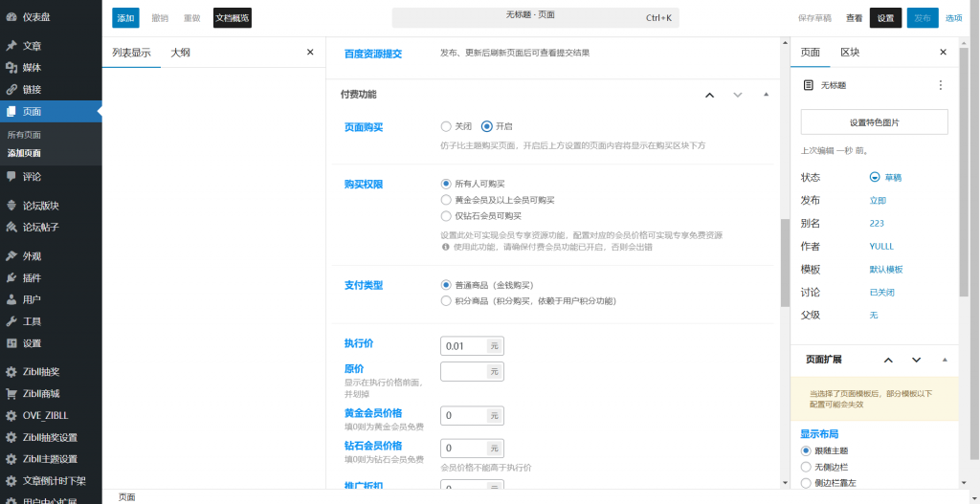The image size is (980, 504).
Task: Click the Zibll抽奖设置 gear icon
Action: click(x=11, y=438)
